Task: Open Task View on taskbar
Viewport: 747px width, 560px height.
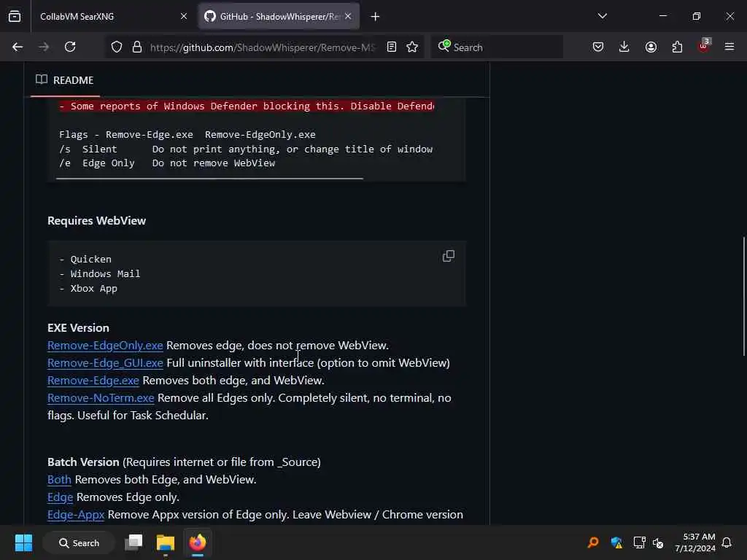Action: (x=134, y=542)
